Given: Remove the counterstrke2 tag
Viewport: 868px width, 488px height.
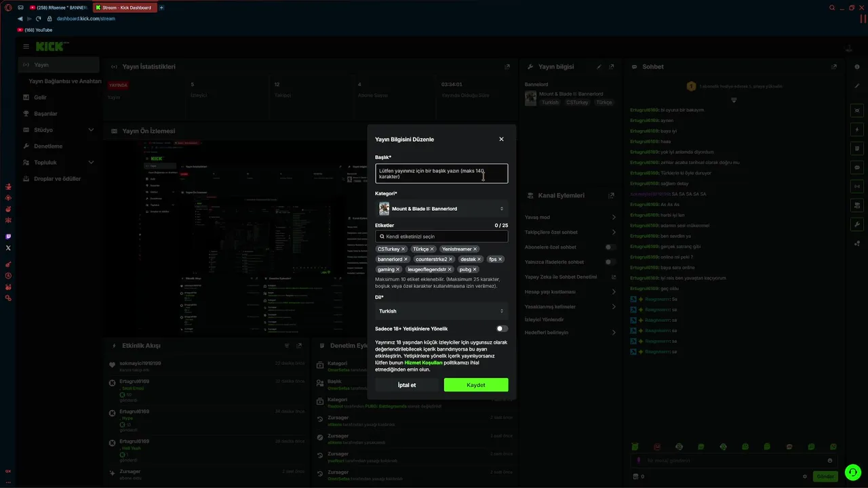Looking at the screenshot, I should click(451, 260).
